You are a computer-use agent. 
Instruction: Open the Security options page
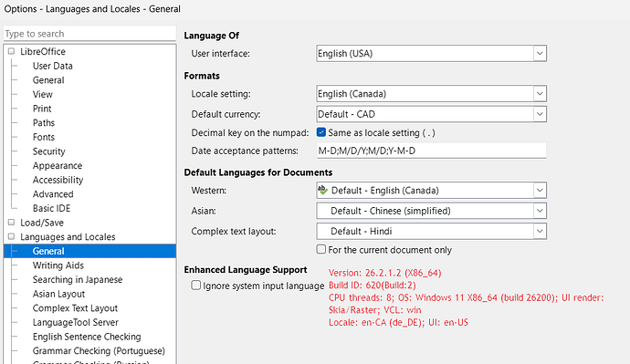click(x=48, y=151)
